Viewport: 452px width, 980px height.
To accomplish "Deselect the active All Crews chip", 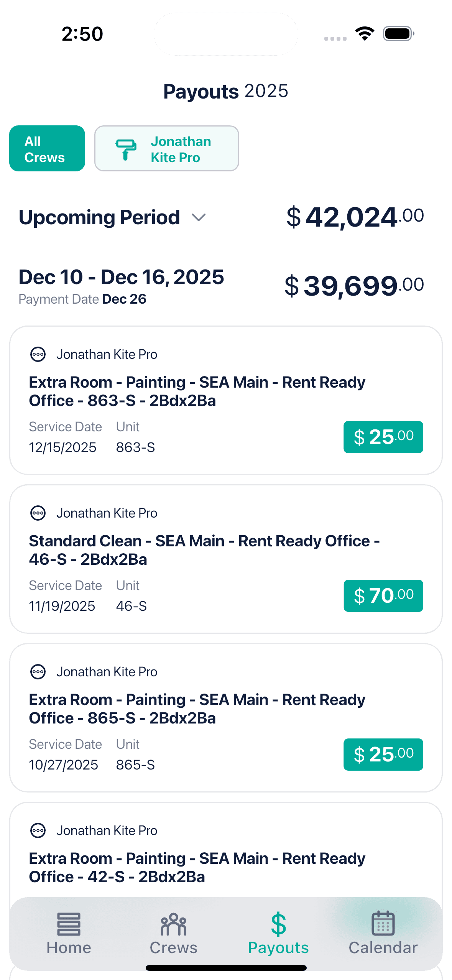I will click(47, 149).
